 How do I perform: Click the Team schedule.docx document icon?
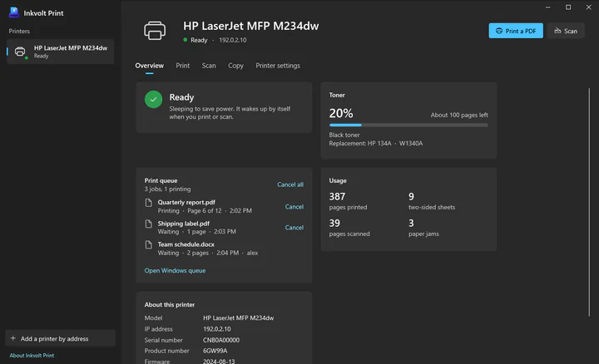pyautogui.click(x=149, y=244)
